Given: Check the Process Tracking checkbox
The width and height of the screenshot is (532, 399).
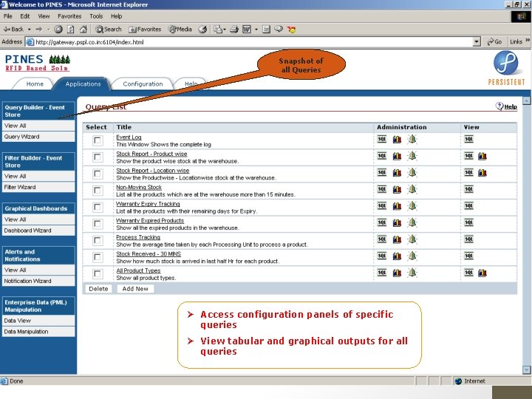Looking at the screenshot, I should (98, 241).
